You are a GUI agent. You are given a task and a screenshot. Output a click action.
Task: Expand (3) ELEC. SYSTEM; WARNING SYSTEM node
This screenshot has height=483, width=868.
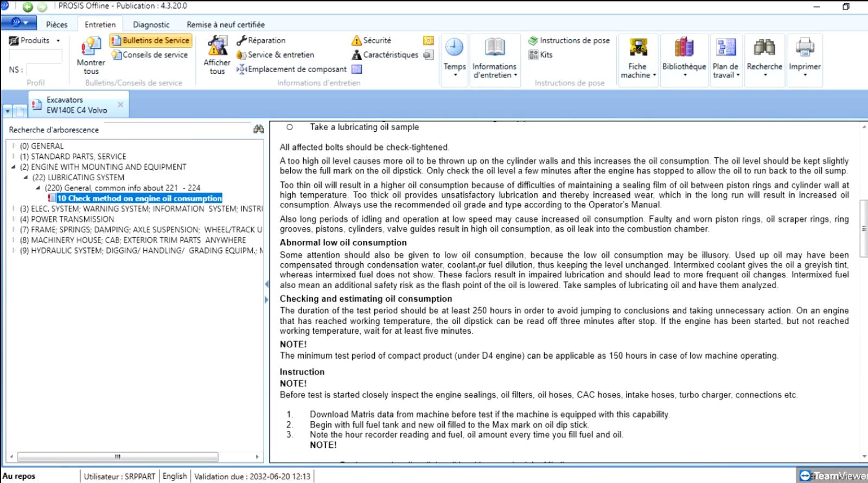(x=14, y=208)
